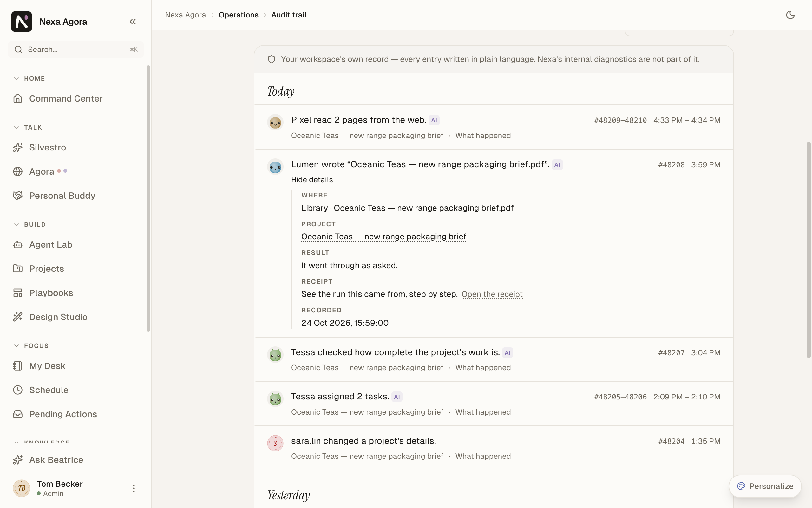Click sara.lin avatar

pyautogui.click(x=275, y=443)
